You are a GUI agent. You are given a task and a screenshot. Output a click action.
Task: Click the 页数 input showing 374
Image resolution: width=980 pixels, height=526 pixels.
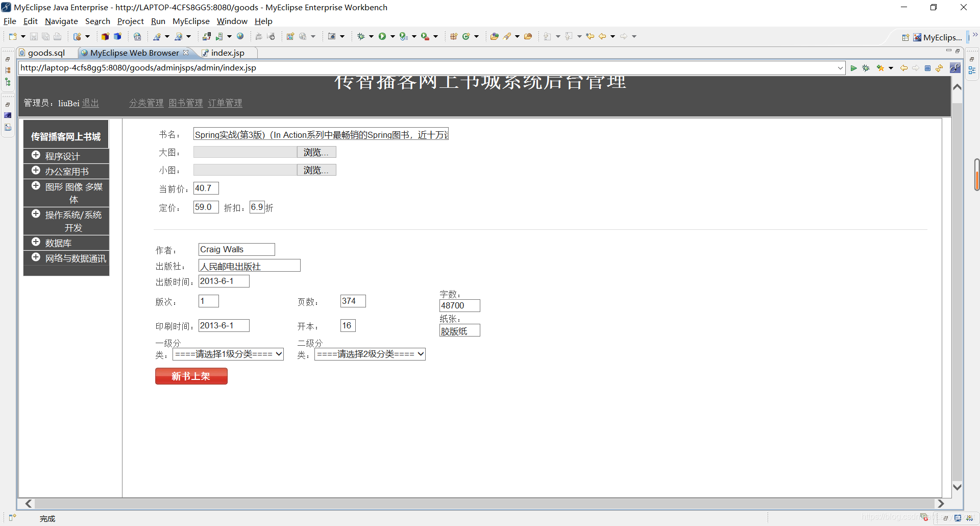353,301
